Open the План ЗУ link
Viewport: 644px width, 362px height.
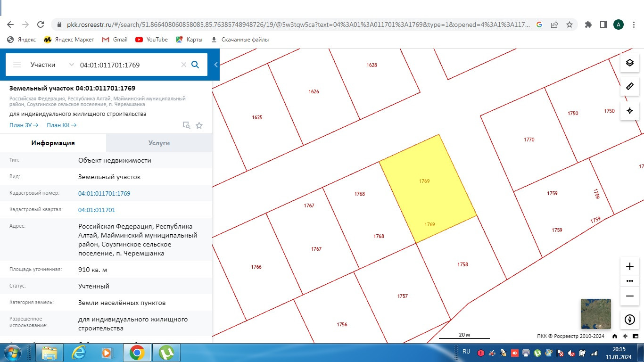point(24,125)
